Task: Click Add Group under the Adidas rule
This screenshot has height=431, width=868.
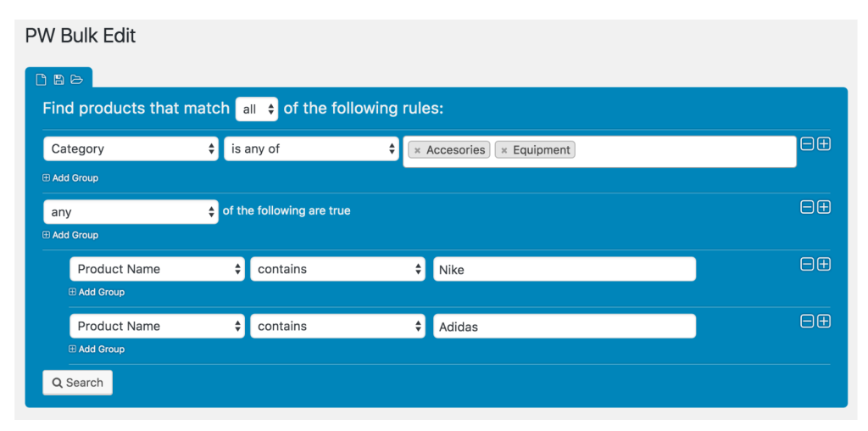Action: pyautogui.click(x=97, y=349)
